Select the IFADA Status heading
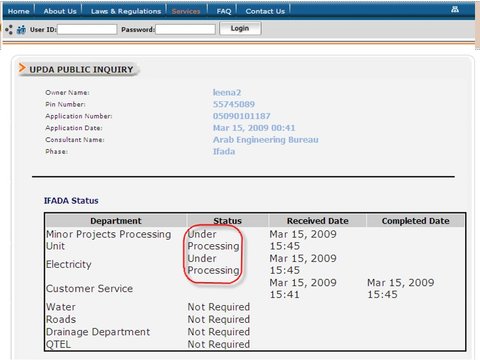Viewport: 480px width, 360px height. (x=71, y=201)
